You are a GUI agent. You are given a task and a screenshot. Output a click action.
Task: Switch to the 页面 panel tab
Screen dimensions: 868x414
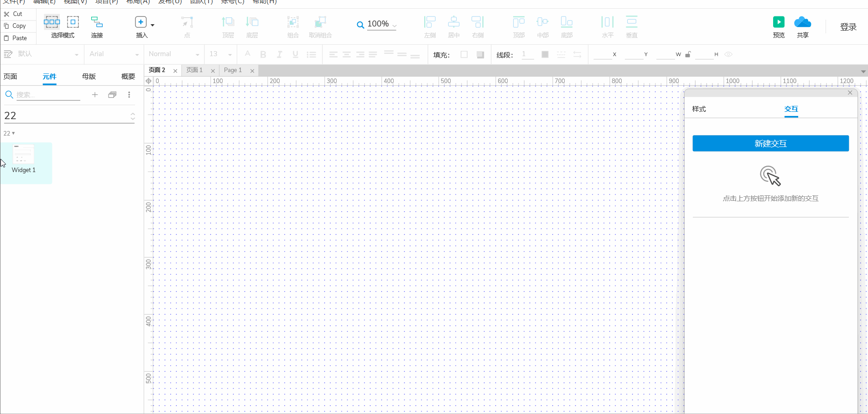(10, 76)
